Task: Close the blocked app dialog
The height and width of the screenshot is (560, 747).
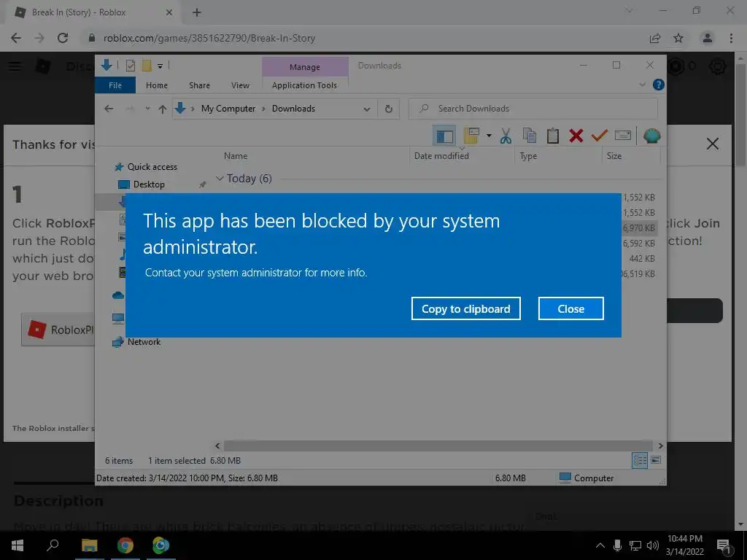Action: point(570,308)
